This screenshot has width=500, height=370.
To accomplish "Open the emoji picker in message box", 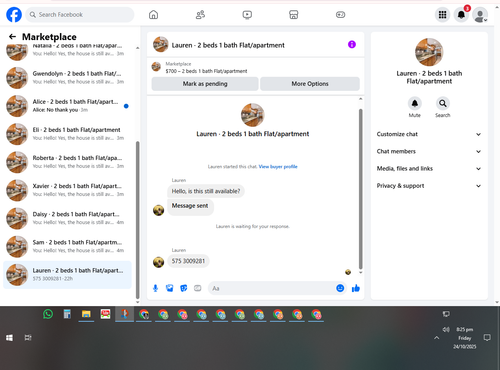I will pos(340,288).
